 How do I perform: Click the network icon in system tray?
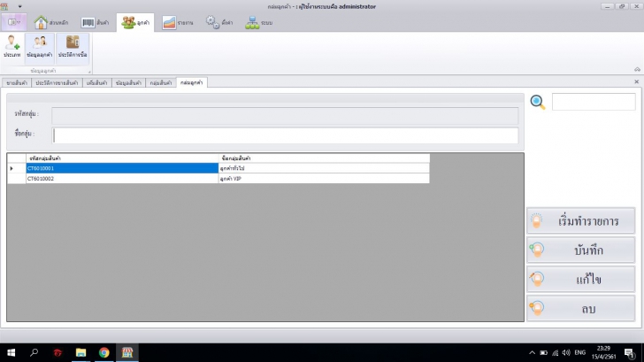(x=555, y=352)
